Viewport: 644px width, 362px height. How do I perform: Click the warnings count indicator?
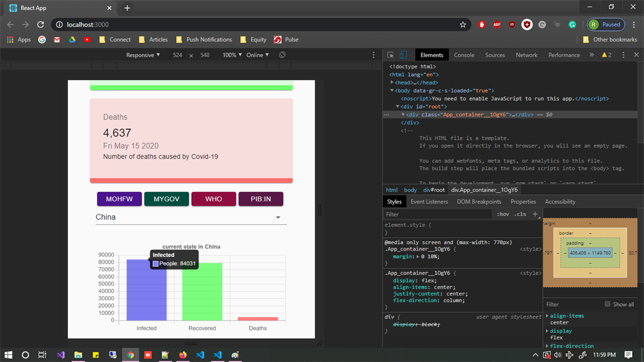[607, 55]
